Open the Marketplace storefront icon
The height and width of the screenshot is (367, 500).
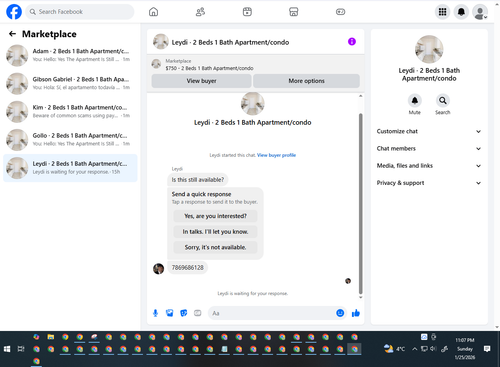[294, 12]
